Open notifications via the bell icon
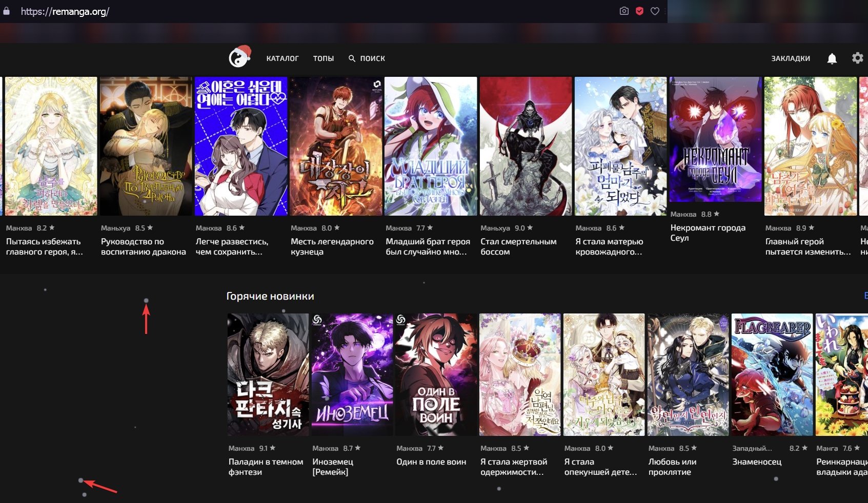Image resolution: width=868 pixels, height=503 pixels. pyautogui.click(x=832, y=58)
